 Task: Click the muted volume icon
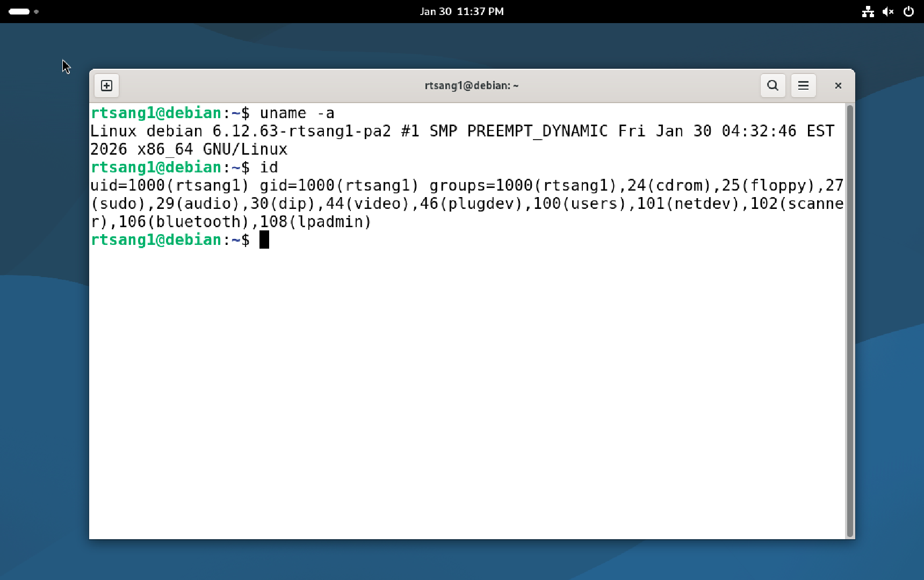click(x=888, y=11)
